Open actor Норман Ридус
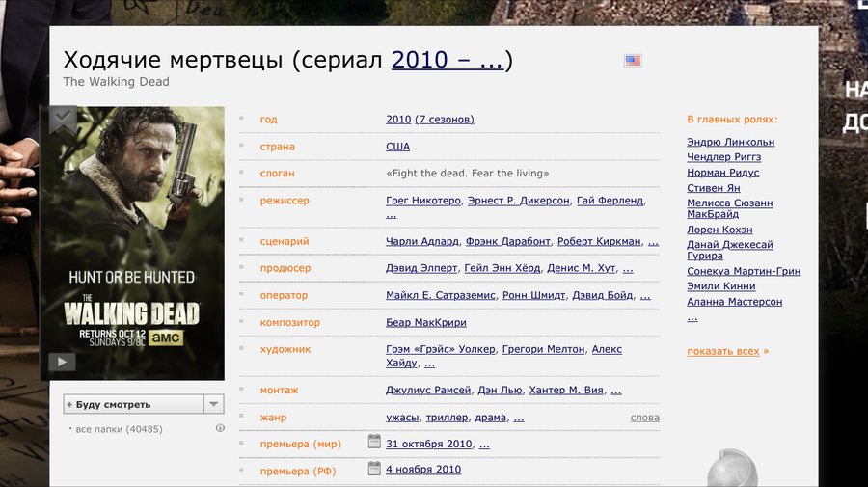The image size is (868, 487). point(723,173)
